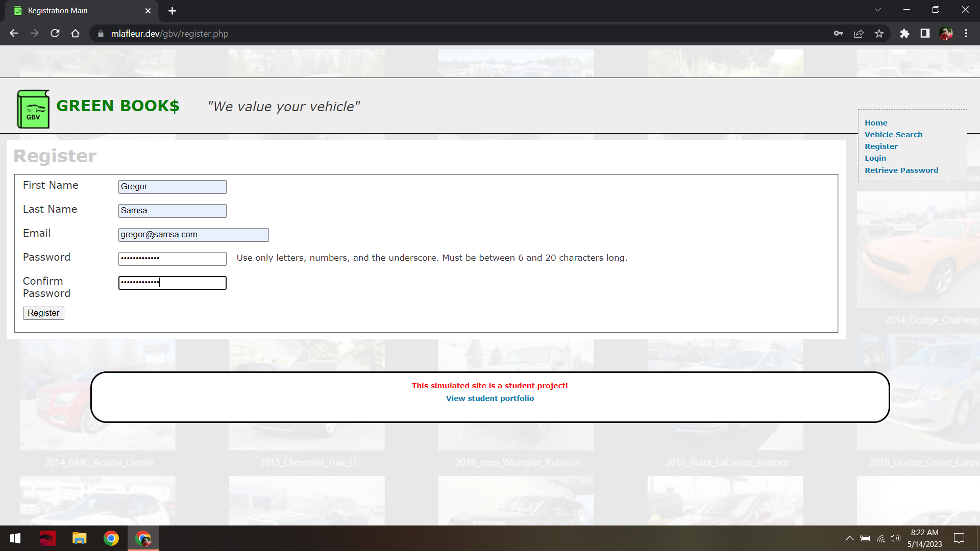
Task: Focus the Email input field
Action: [x=193, y=235]
